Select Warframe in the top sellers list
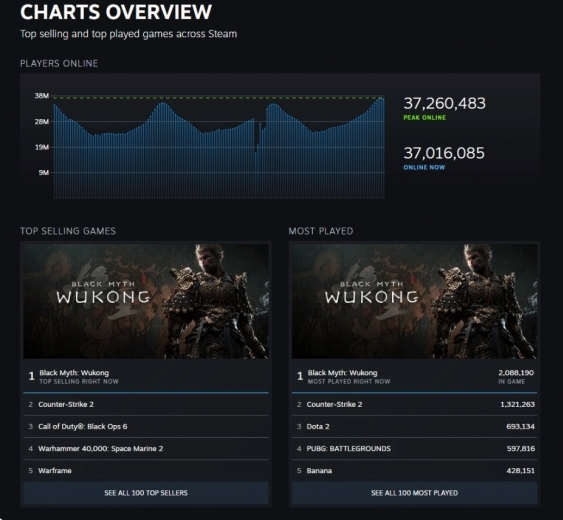The width and height of the screenshot is (563, 520). pyautogui.click(x=146, y=470)
